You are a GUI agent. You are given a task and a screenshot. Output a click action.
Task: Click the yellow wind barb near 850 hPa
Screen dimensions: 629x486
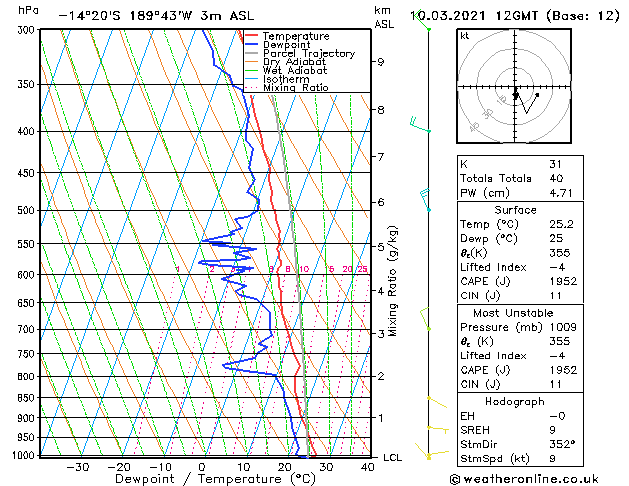coord(437,402)
